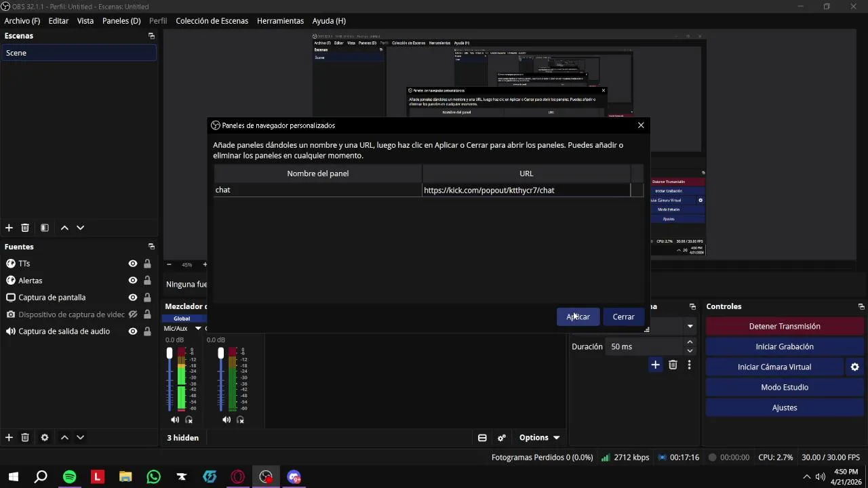
Task: Delete the selected scene with the Escenas trash icon
Action: coord(25,228)
